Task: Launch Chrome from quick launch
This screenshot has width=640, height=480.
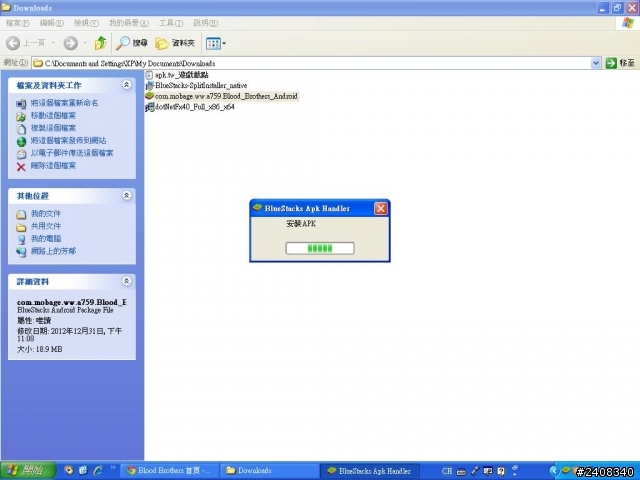Action: pyautogui.click(x=69, y=471)
